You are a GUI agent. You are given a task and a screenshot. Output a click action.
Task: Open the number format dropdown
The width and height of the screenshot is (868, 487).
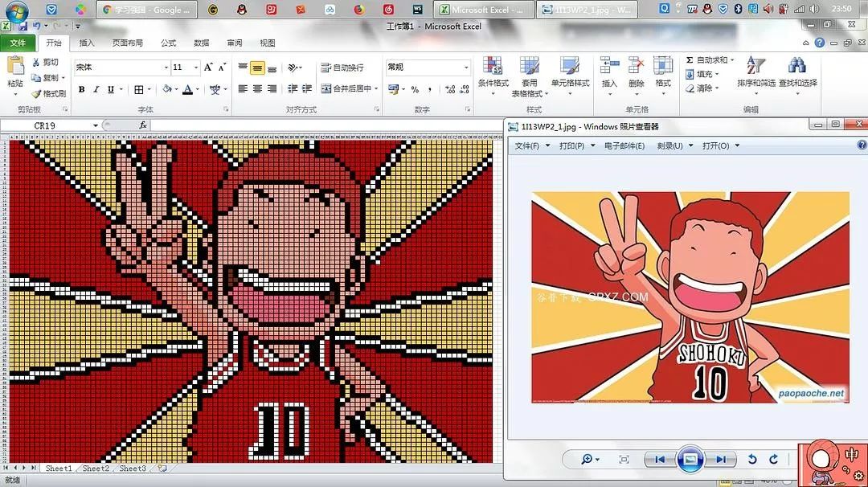click(466, 67)
